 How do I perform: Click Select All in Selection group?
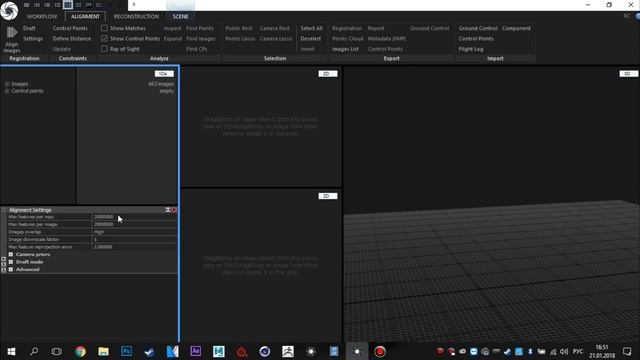point(311,28)
